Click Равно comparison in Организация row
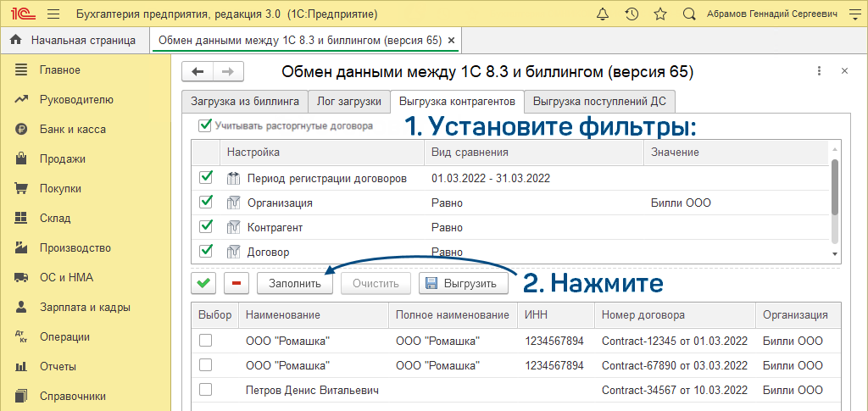 tap(447, 203)
